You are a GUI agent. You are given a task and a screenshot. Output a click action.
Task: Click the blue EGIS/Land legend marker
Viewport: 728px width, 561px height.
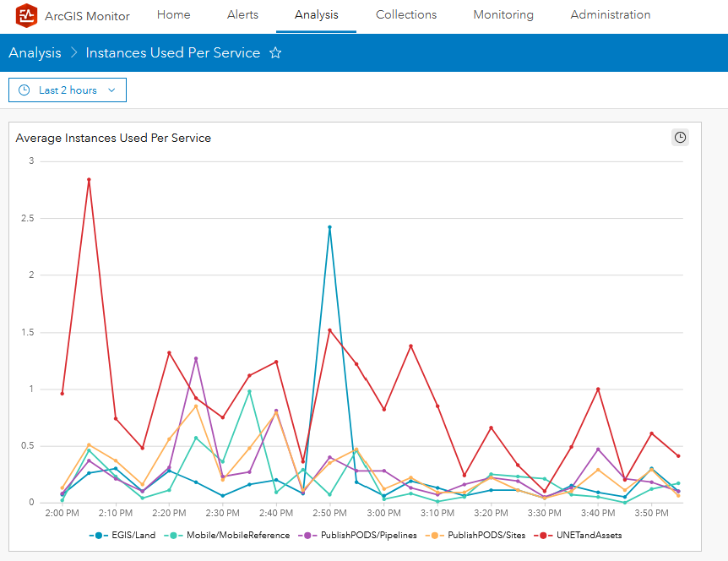pos(98,535)
